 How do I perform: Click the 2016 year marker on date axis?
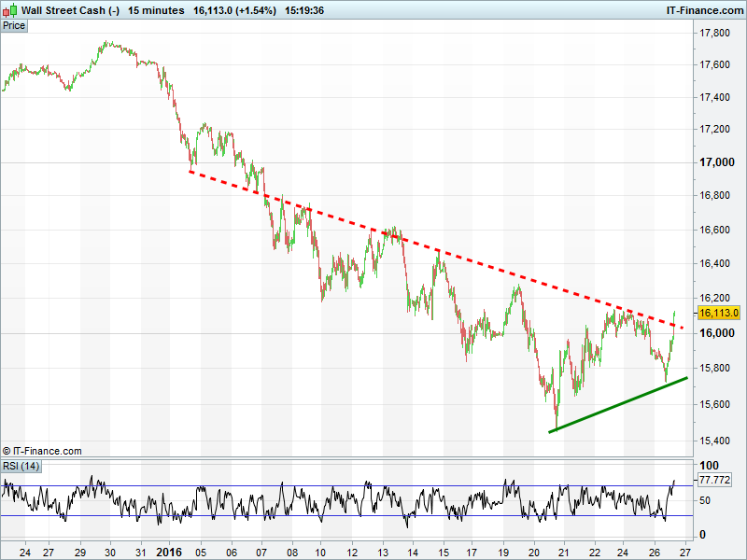(x=169, y=552)
